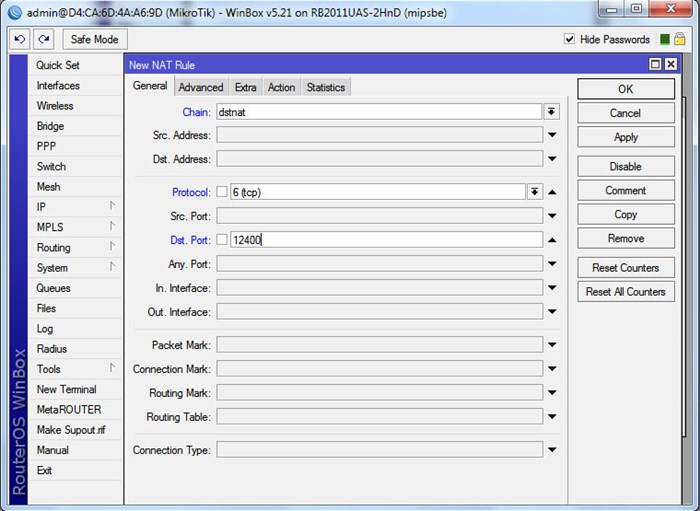The image size is (700, 511).
Task: Click the green status square indicator
Action: click(665, 40)
